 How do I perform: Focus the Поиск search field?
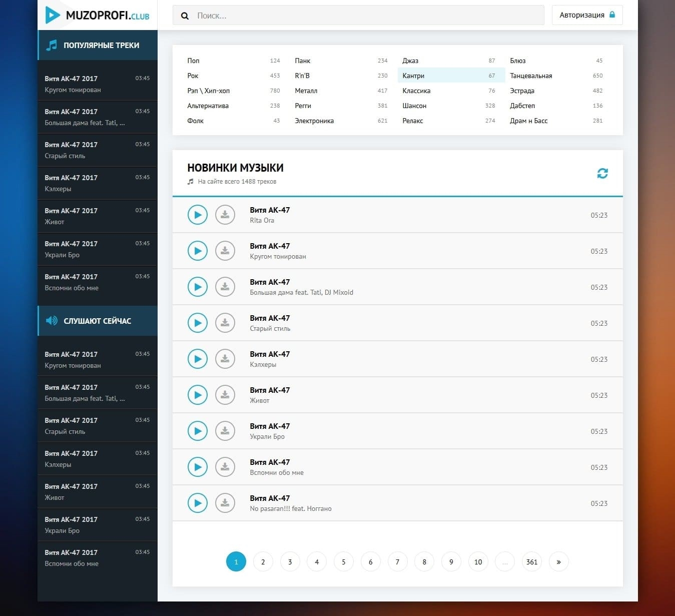click(358, 16)
